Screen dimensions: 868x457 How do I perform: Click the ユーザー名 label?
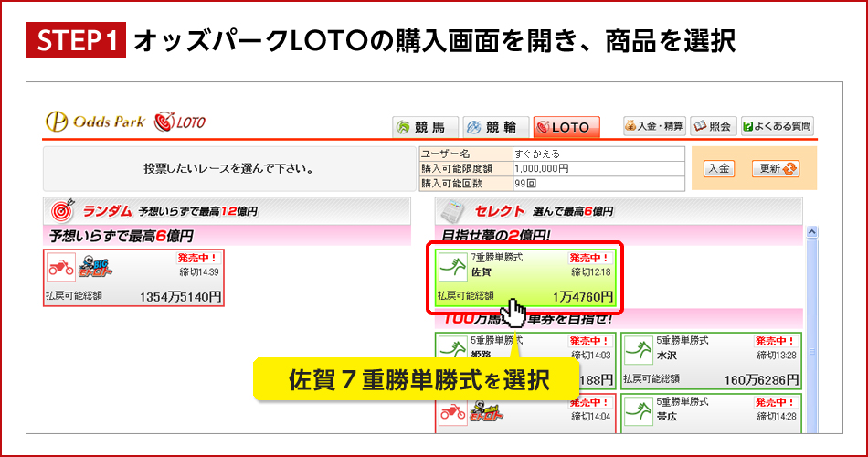(446, 154)
